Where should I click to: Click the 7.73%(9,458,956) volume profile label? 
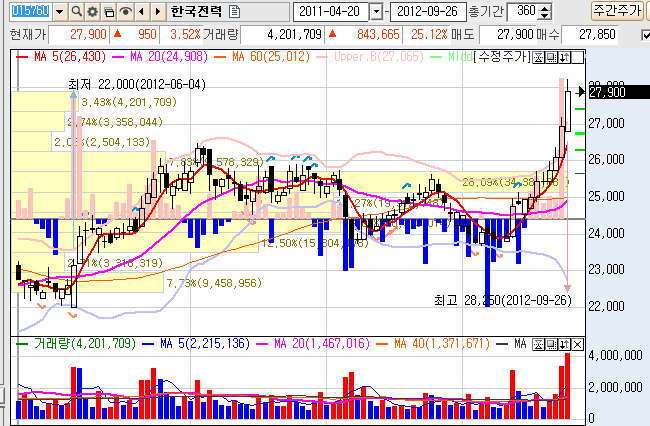(214, 283)
